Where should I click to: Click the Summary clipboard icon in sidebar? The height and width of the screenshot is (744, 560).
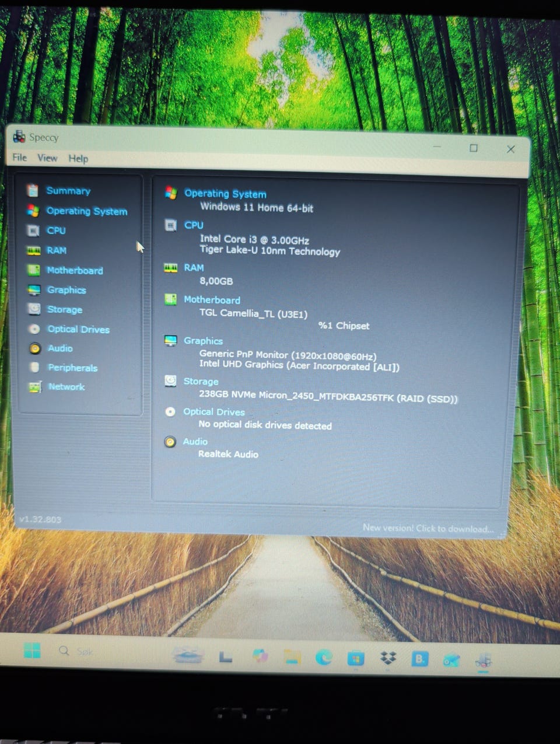coord(33,190)
